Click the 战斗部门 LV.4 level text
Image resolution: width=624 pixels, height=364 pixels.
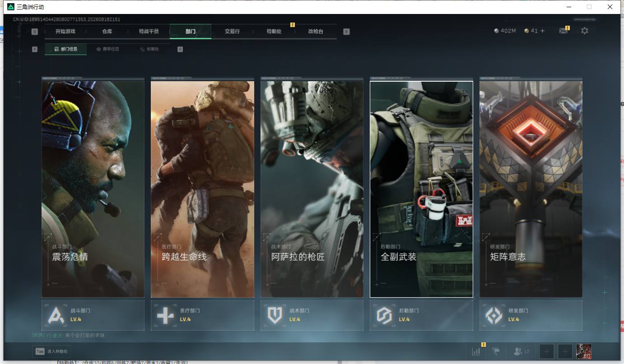(76, 319)
